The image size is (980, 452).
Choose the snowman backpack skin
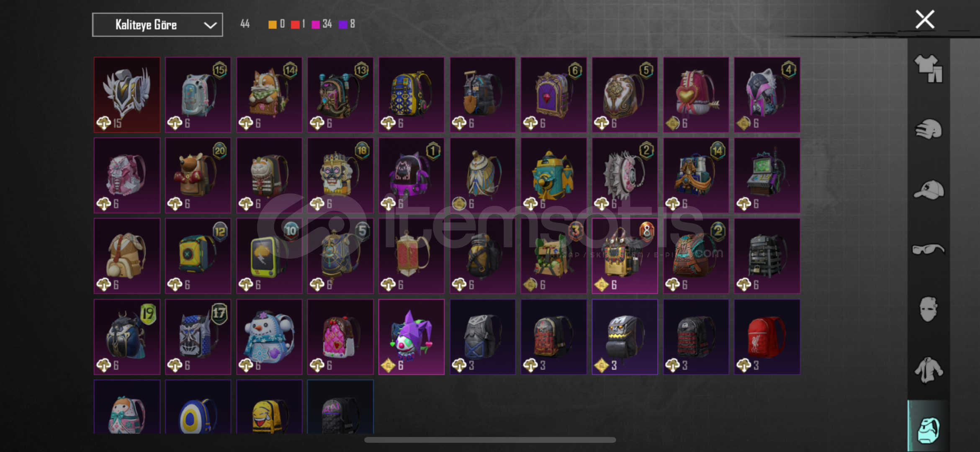point(269,336)
